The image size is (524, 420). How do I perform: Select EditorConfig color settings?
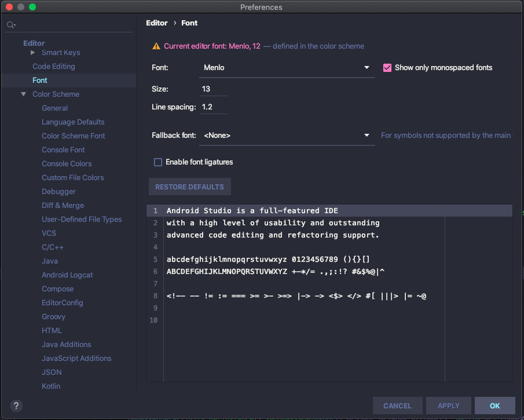62,302
